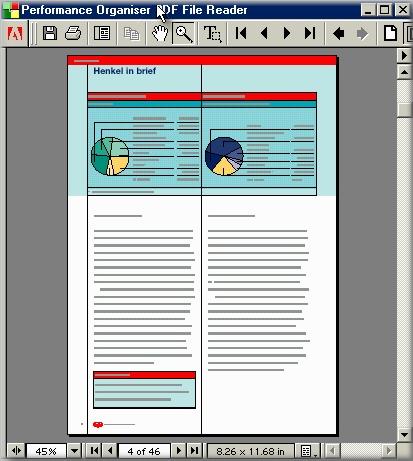Click the 4 of 46 page field
Screen dimensions: 413x461
[144, 451]
